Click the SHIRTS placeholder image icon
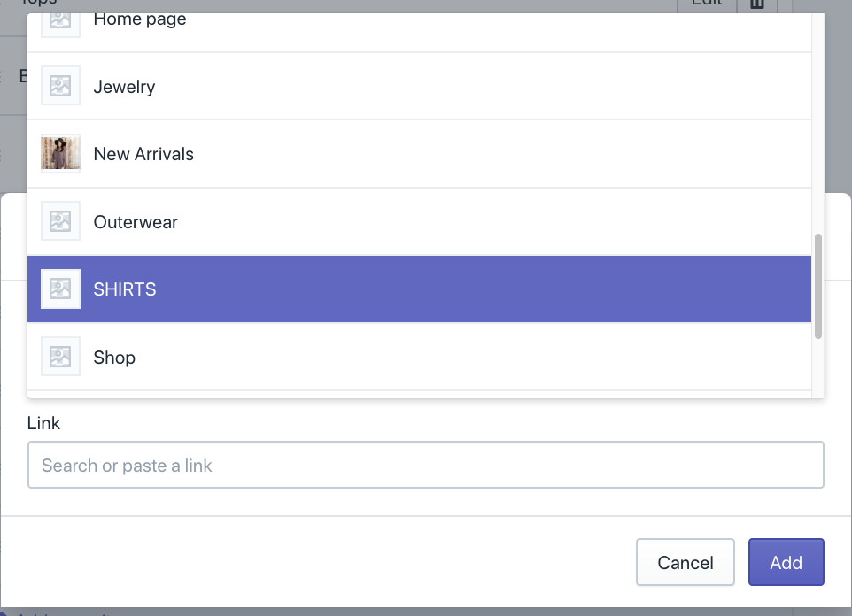Viewport: 852px width, 616px height. pos(60,289)
